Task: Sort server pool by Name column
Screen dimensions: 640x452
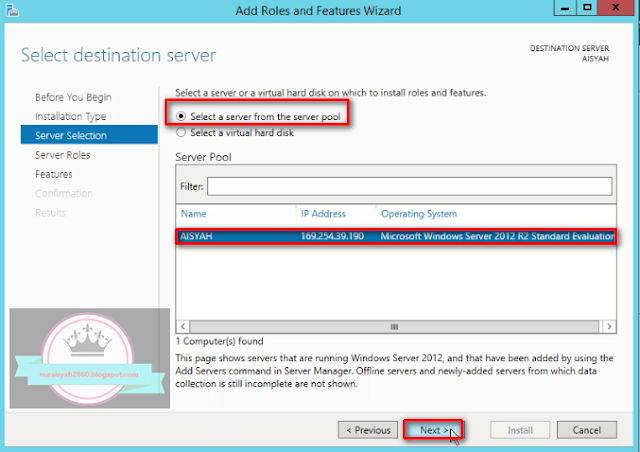Action: click(193, 214)
